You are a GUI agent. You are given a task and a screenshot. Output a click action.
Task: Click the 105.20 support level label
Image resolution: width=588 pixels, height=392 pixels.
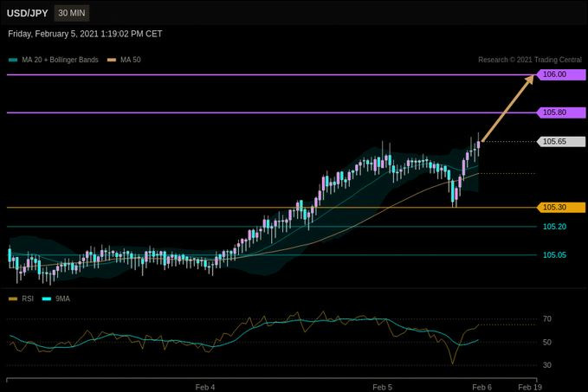point(554,227)
